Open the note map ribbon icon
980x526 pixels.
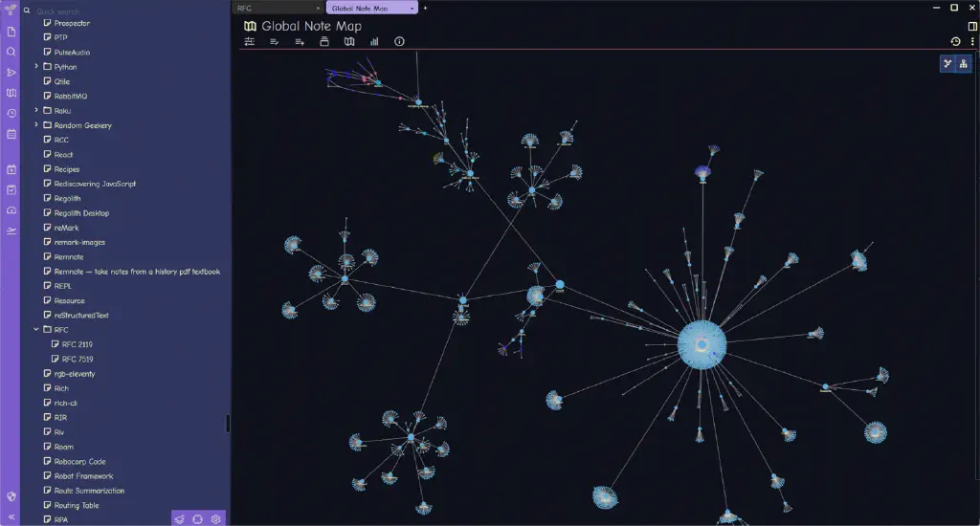(x=349, y=42)
